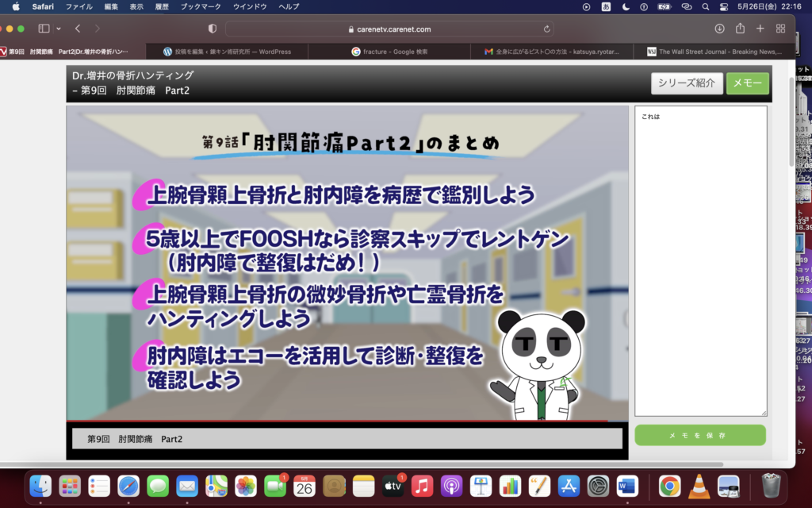Click the Share icon in Safari toolbar
Screen dimensions: 812x508
click(x=740, y=29)
